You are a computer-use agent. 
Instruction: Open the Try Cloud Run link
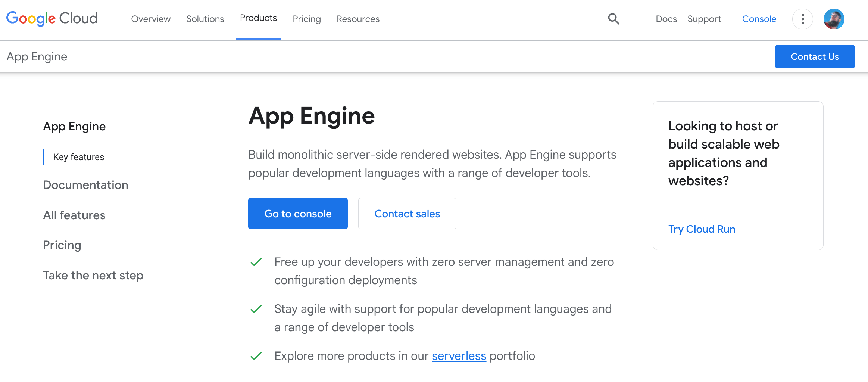tap(702, 229)
